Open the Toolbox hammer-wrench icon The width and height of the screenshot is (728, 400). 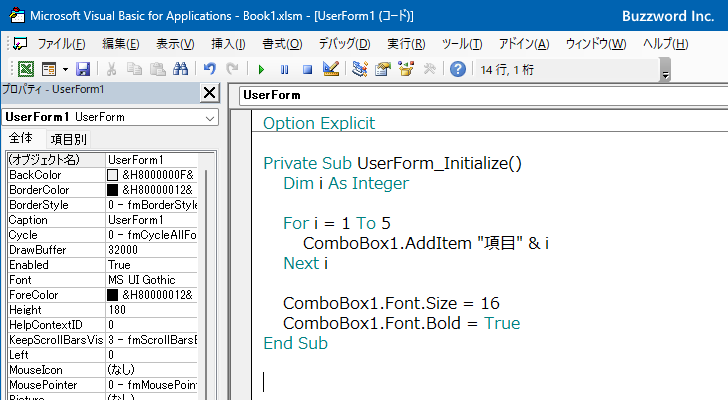tap(429, 69)
